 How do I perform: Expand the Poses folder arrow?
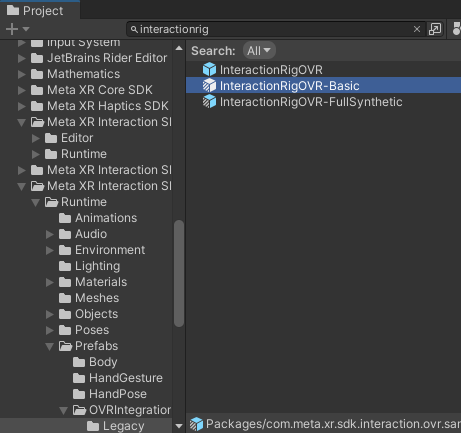coord(50,330)
